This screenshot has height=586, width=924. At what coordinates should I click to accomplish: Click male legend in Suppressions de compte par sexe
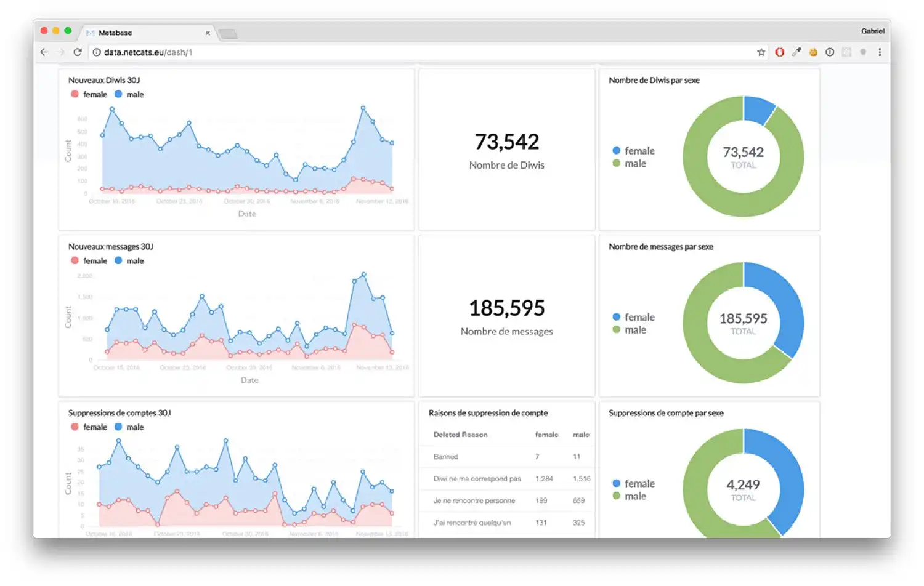pos(629,496)
